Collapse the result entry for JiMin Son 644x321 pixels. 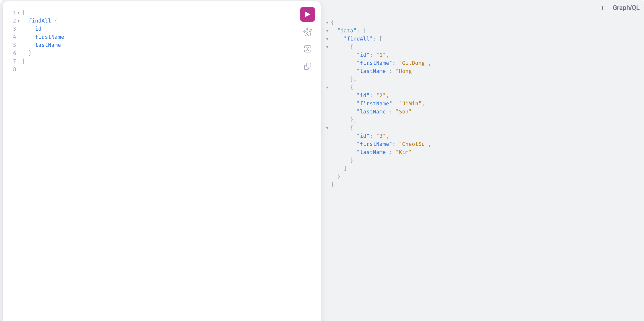tap(328, 87)
